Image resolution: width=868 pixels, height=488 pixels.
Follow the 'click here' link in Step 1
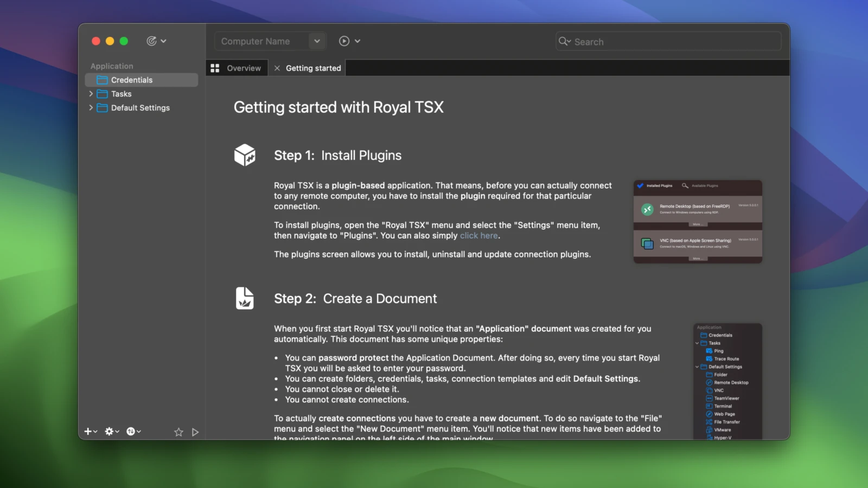tap(478, 235)
